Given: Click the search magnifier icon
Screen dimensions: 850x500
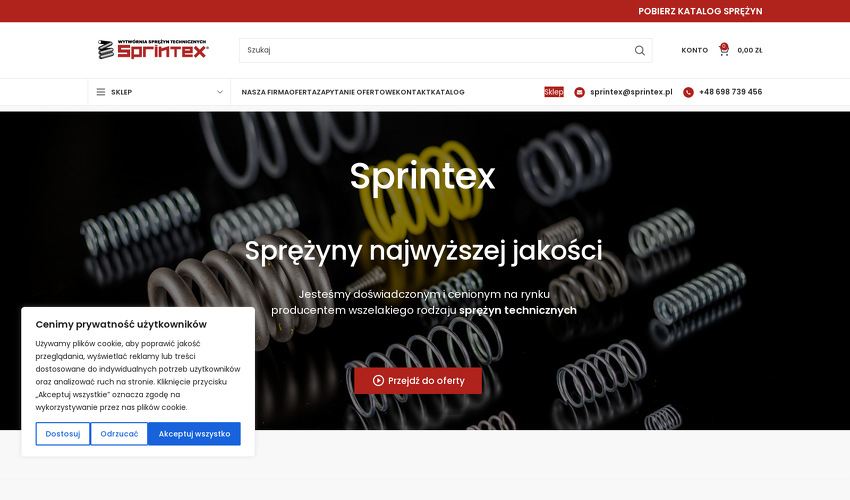Looking at the screenshot, I should pos(640,50).
